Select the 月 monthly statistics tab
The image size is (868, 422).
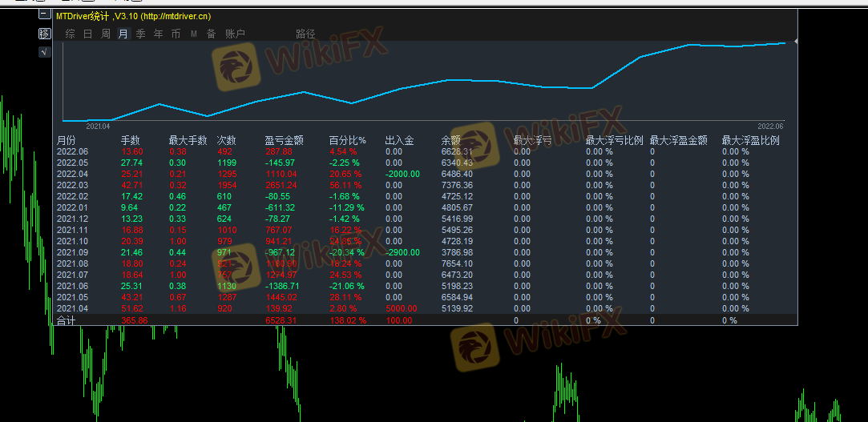coord(123,34)
